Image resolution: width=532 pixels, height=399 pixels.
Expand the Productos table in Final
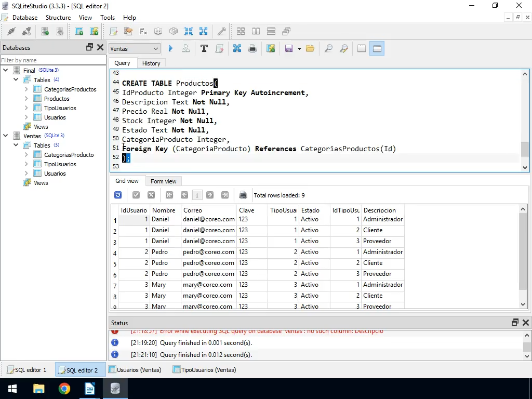tap(26, 99)
